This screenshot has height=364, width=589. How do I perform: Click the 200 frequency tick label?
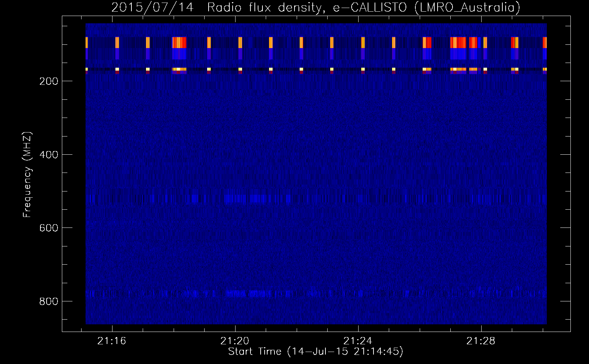pyautogui.click(x=49, y=81)
